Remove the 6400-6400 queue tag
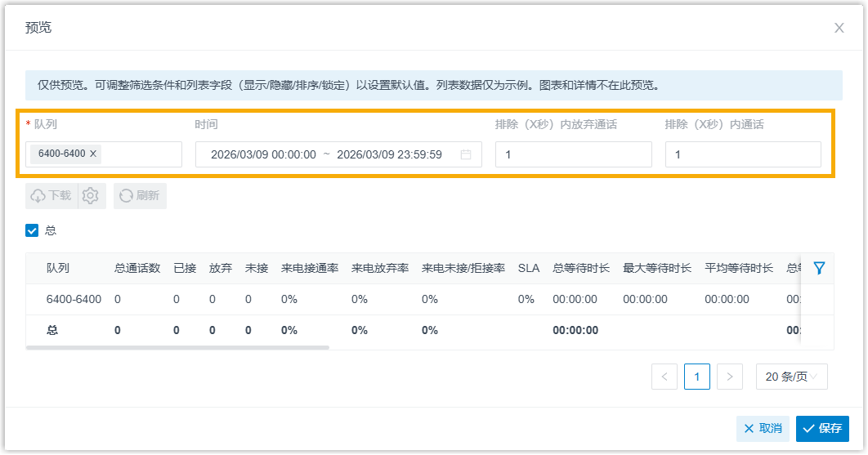868x455 pixels. click(x=93, y=154)
